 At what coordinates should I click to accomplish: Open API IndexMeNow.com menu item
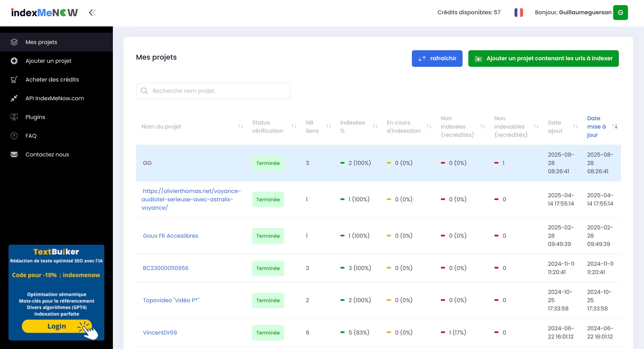[55, 98]
